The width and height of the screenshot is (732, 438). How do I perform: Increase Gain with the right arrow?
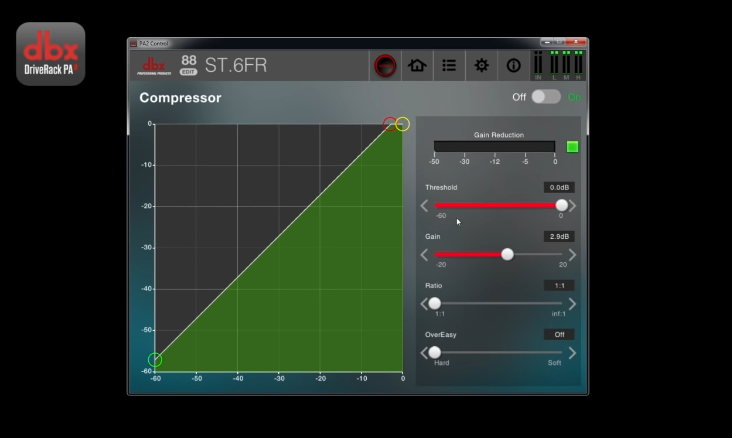(572, 255)
